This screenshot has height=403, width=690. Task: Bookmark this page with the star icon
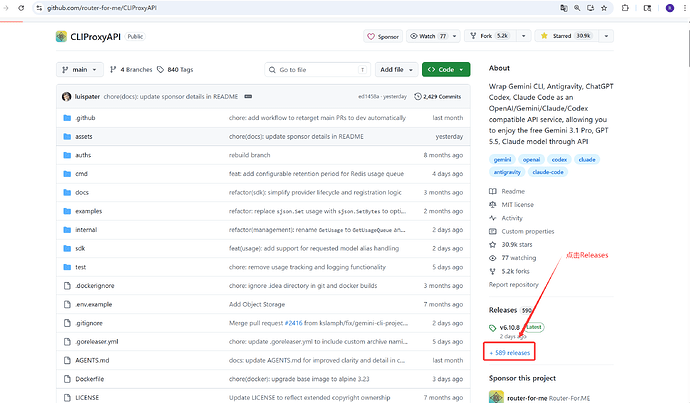point(604,8)
